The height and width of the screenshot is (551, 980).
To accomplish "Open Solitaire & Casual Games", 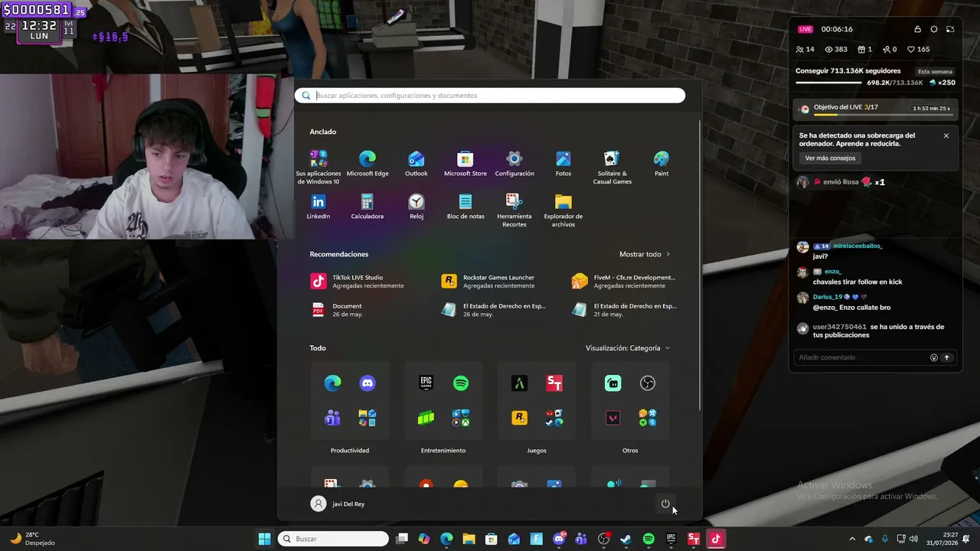I will (612, 168).
